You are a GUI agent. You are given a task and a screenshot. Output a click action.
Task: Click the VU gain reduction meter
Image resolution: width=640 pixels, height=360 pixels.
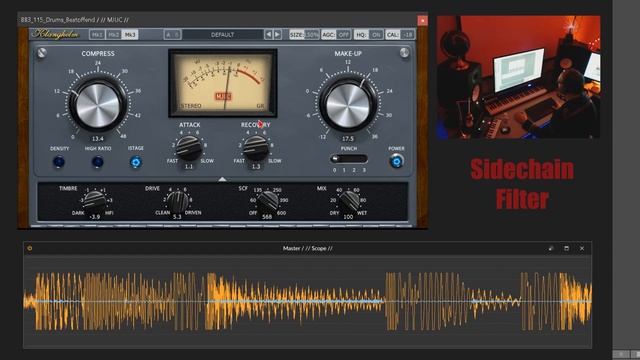tap(223, 83)
